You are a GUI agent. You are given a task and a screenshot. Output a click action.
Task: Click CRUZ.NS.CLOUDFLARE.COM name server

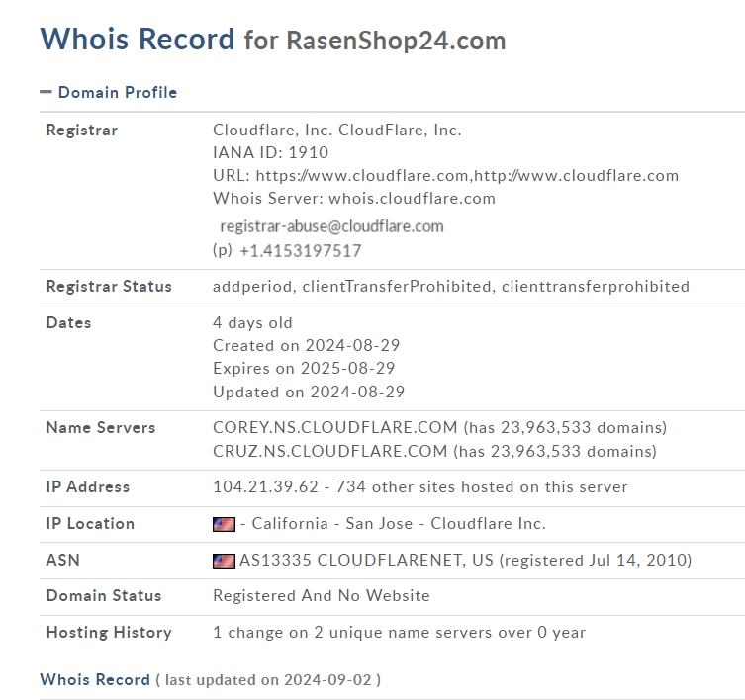tap(330, 451)
